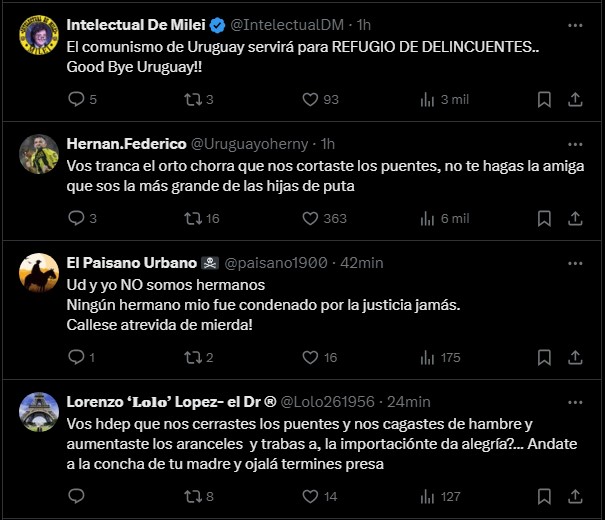The image size is (605, 520).
Task: Like Hernan.Federico's tweet
Action: (310, 218)
